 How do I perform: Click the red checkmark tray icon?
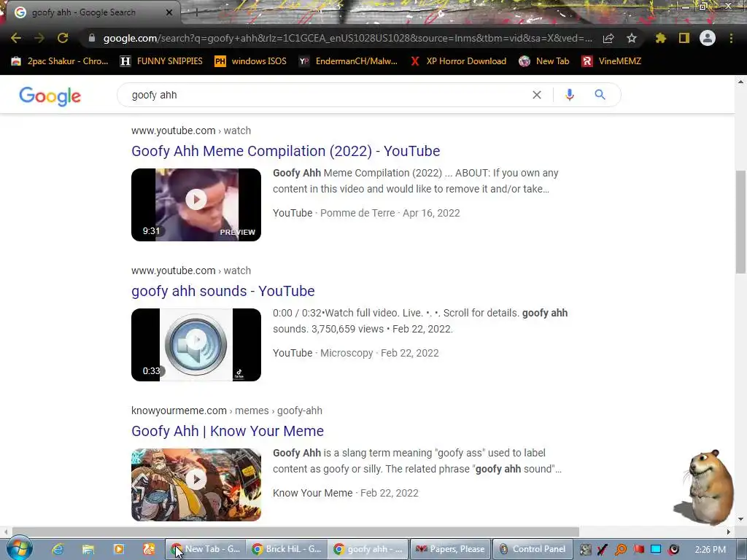pyautogui.click(x=603, y=550)
